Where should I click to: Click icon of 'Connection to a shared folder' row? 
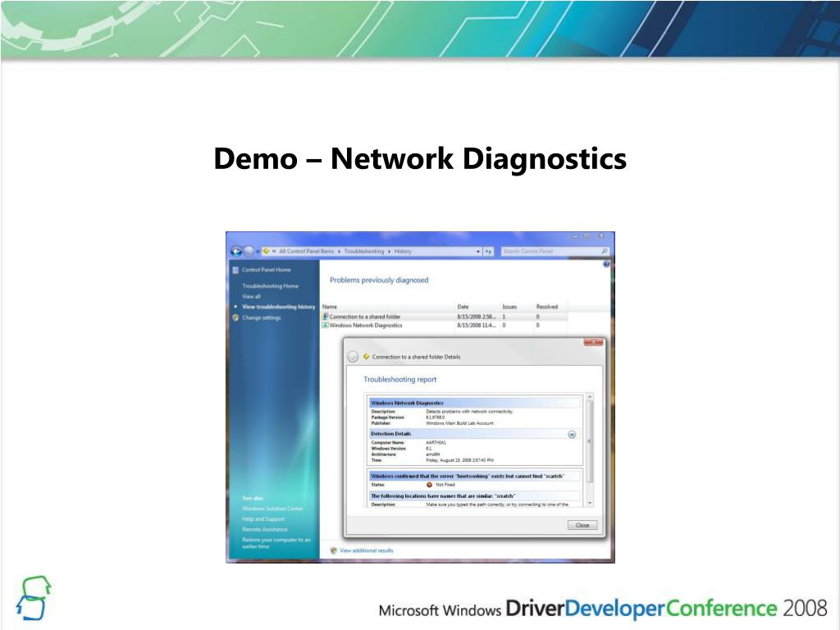325,317
